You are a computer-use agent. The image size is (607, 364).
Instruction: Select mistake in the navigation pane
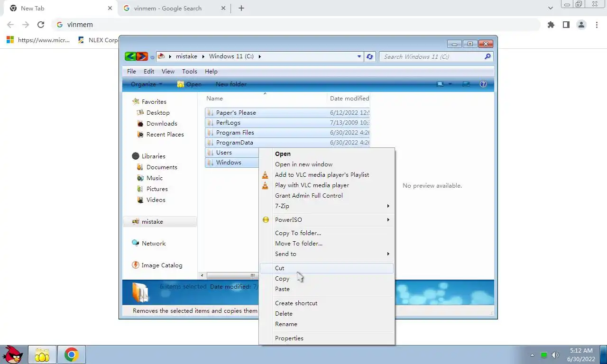[x=160, y=221]
